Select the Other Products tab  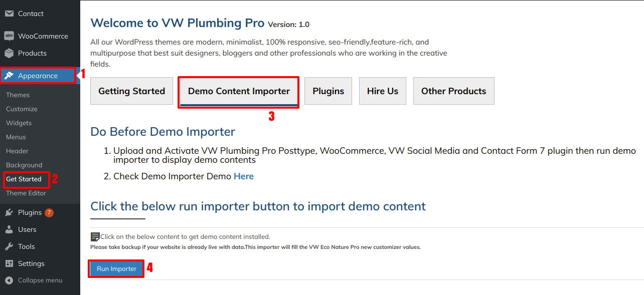point(453,91)
